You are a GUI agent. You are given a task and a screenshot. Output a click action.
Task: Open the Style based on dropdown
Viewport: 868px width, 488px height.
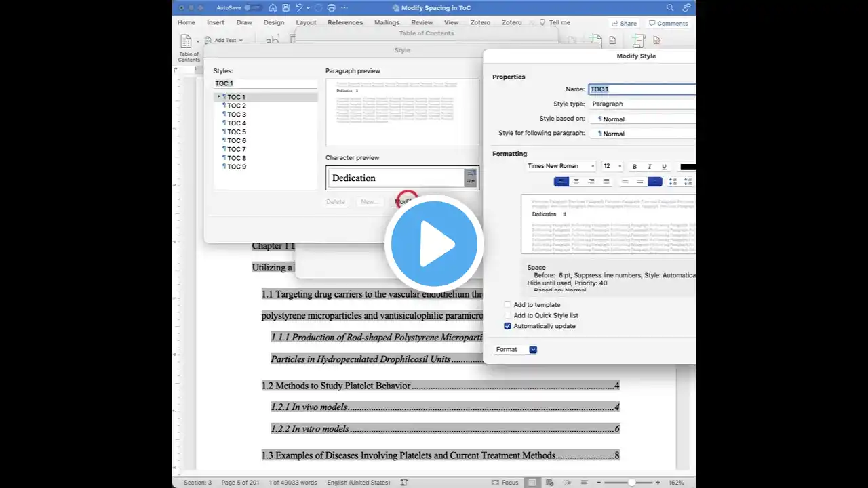pyautogui.click(x=642, y=119)
